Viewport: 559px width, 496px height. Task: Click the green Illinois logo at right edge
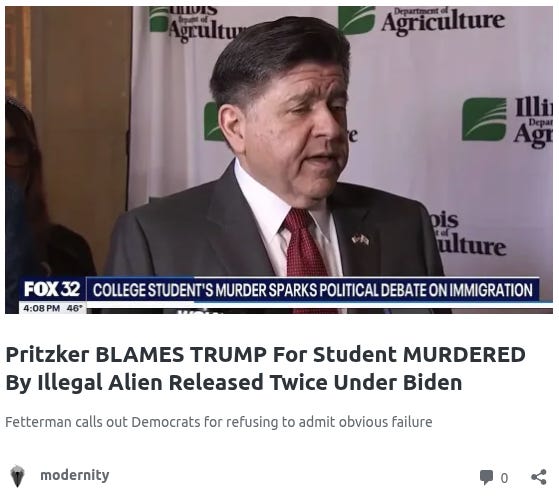point(484,119)
